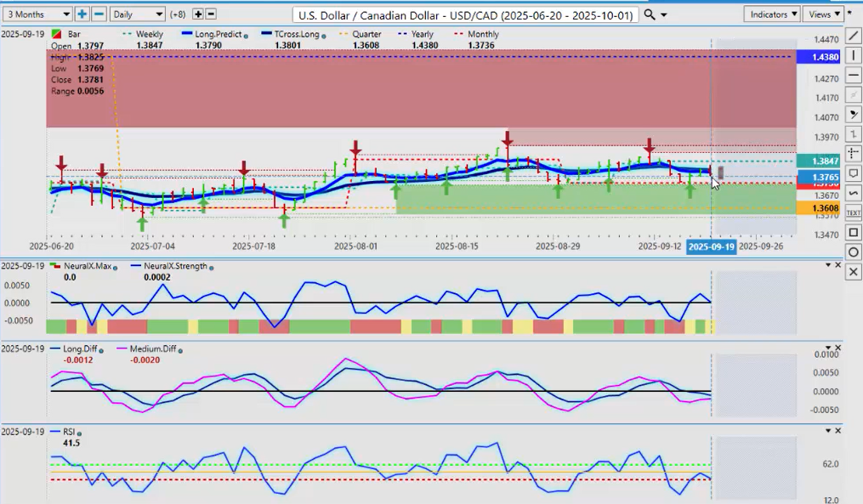Close the NeuralX indicator panel
The width and height of the screenshot is (863, 504).
838,265
